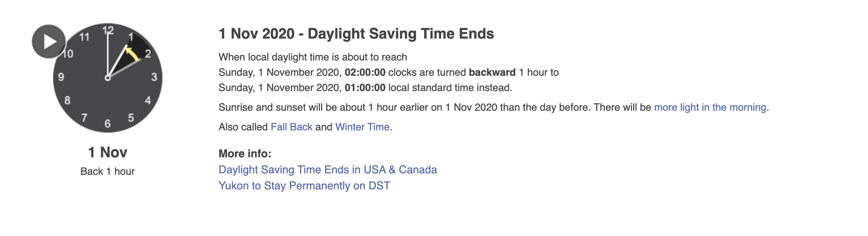Click the number 3 on the clock face
This screenshot has width=868, height=236.
pyautogui.click(x=154, y=77)
